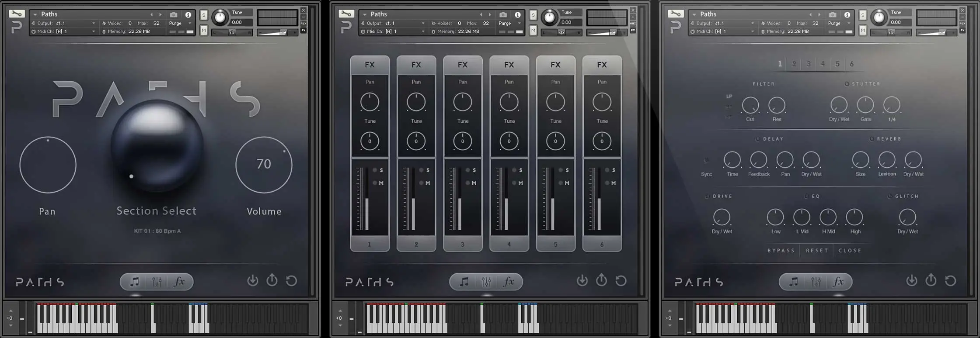980x338 pixels.
Task: Click the circular reset icon in effects view
Action: click(951, 280)
